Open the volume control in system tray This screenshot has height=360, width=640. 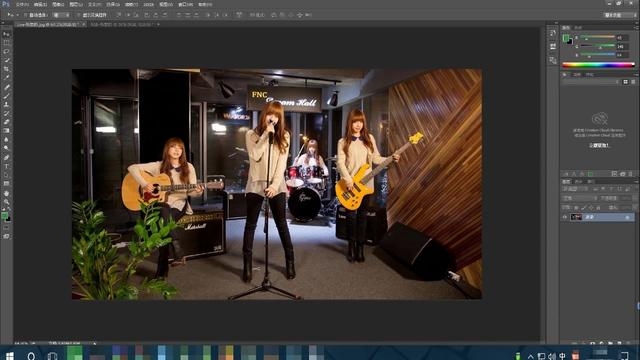coord(552,356)
